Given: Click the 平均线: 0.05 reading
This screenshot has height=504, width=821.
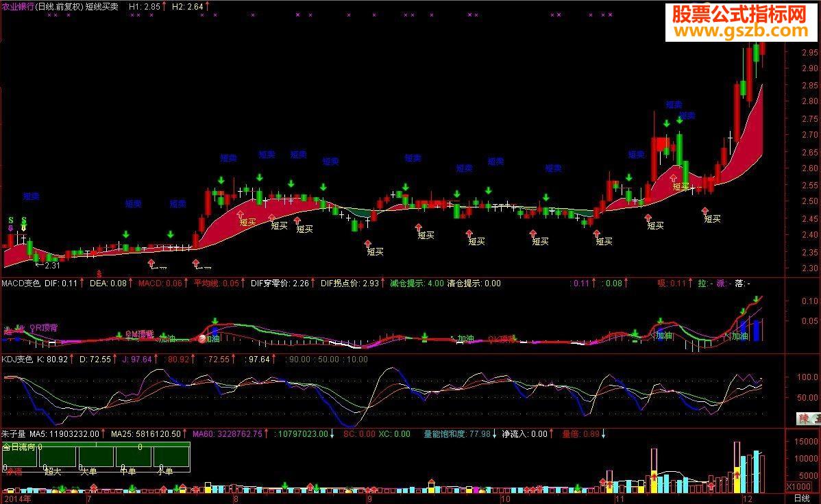Looking at the screenshot, I should (x=217, y=283).
